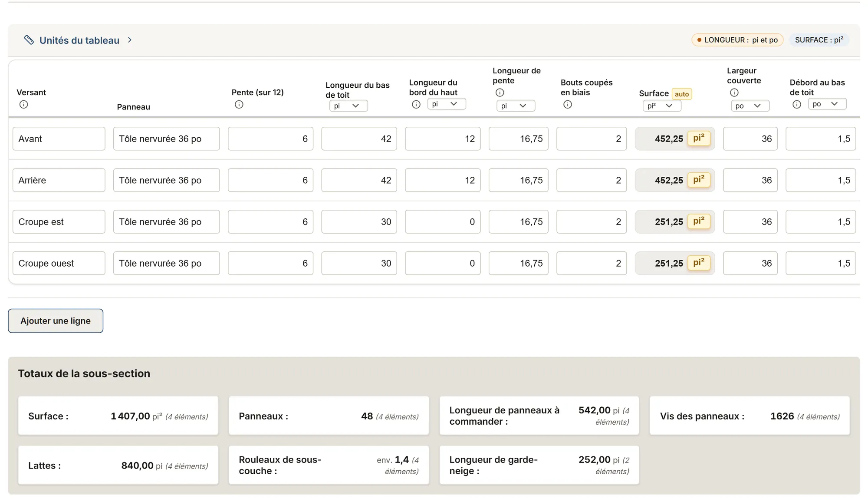
Task: Click the pi² tag in Croupe est surface
Action: pos(699,221)
